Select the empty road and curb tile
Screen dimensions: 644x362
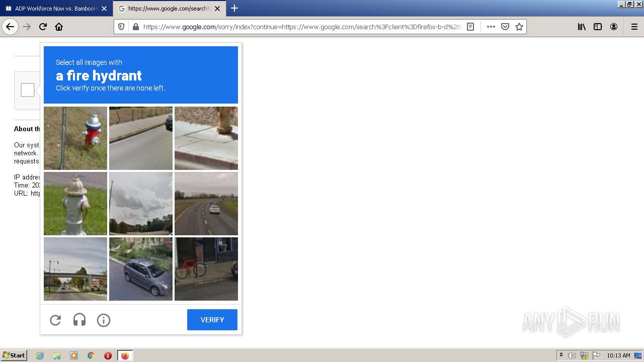tap(141, 138)
